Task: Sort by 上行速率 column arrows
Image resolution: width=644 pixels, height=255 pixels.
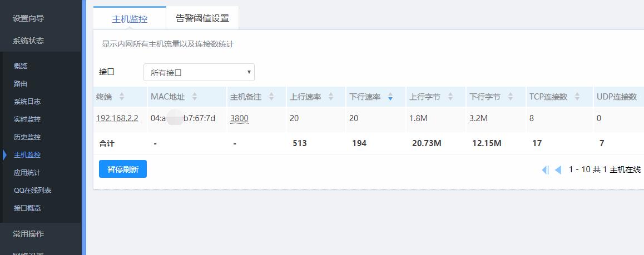Action: pos(331,97)
